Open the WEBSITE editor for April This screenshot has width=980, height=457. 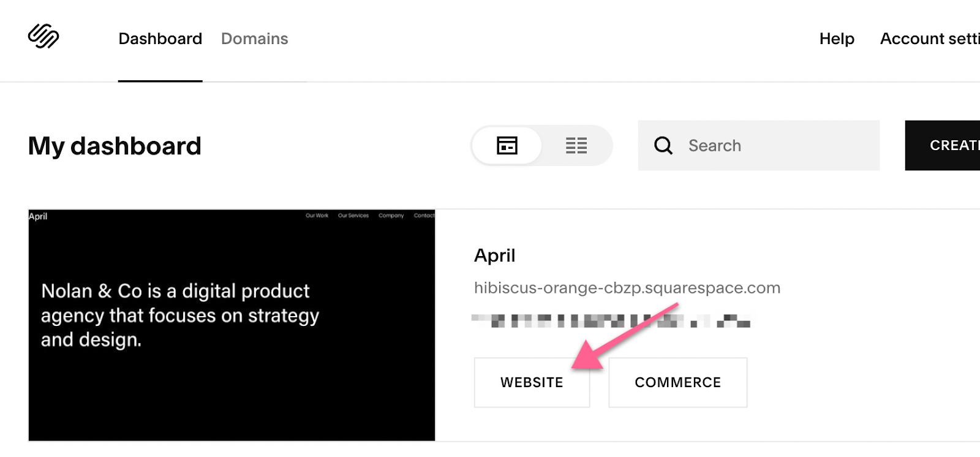click(532, 382)
